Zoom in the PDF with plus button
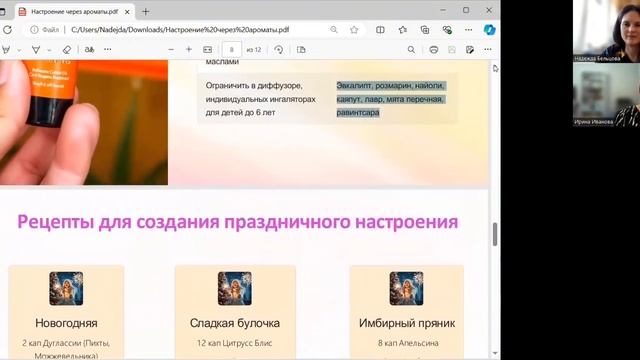 tap(189, 49)
